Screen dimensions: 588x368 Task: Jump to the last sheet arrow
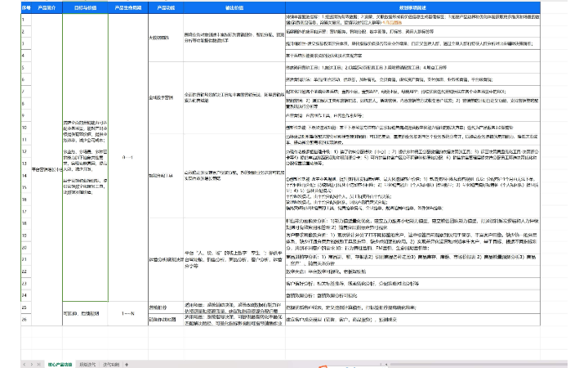(x=38, y=364)
